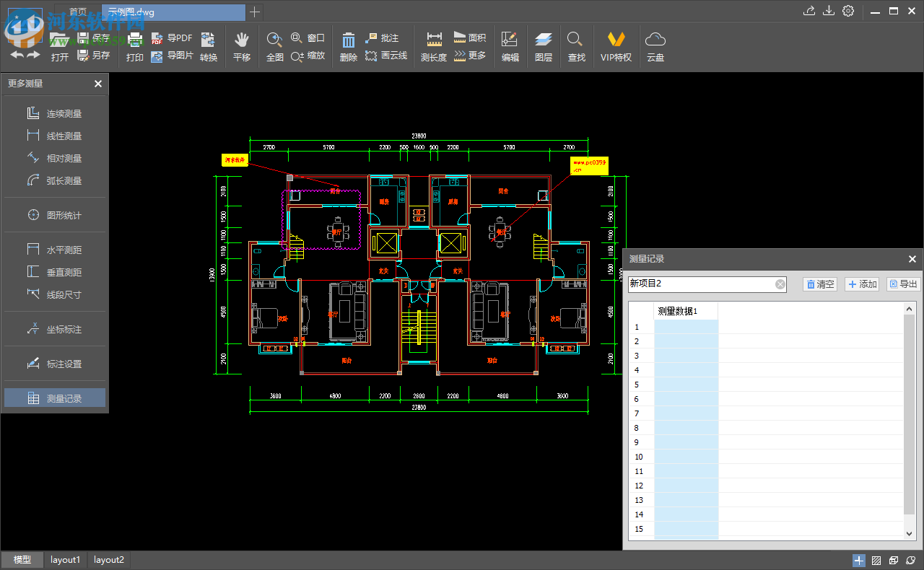Open application settings gear icon
The height and width of the screenshot is (570, 924).
(x=848, y=11)
